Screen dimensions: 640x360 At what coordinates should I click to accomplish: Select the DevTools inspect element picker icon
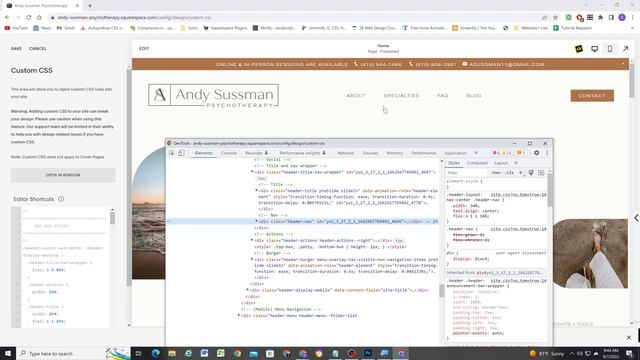(x=172, y=153)
